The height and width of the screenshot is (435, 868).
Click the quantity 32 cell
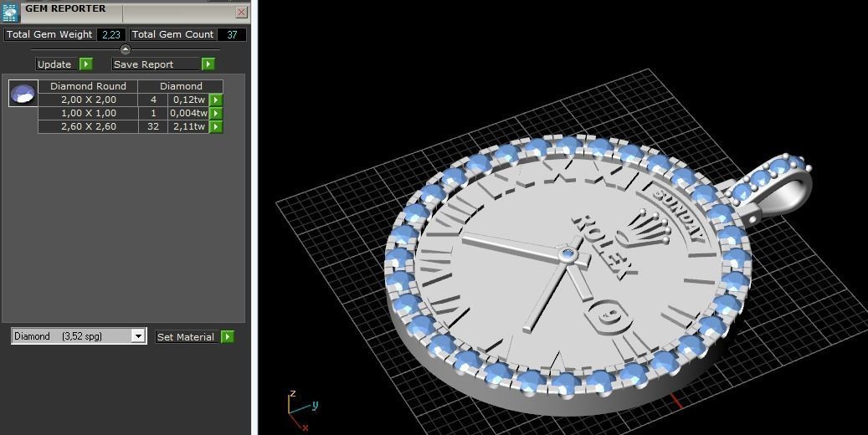[153, 126]
